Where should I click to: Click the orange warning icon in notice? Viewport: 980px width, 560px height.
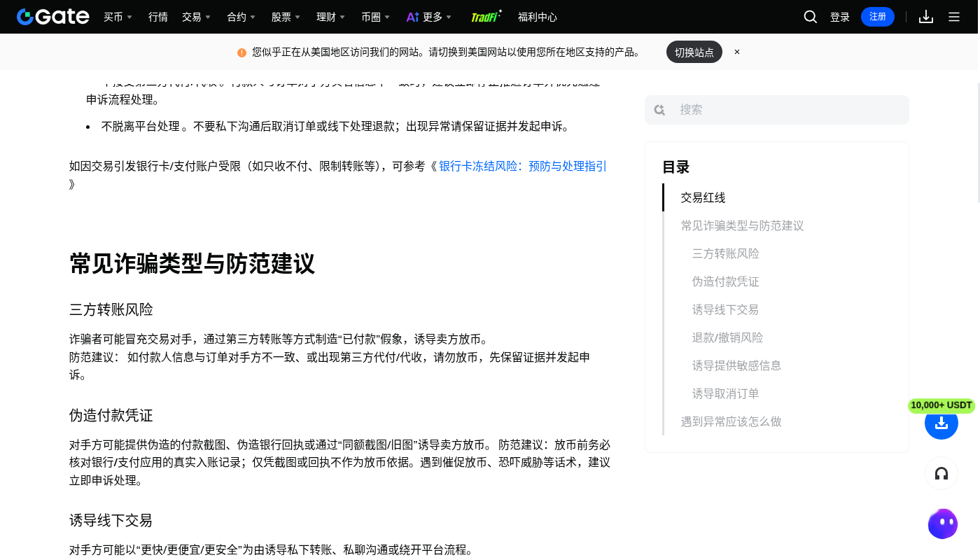pyautogui.click(x=242, y=52)
